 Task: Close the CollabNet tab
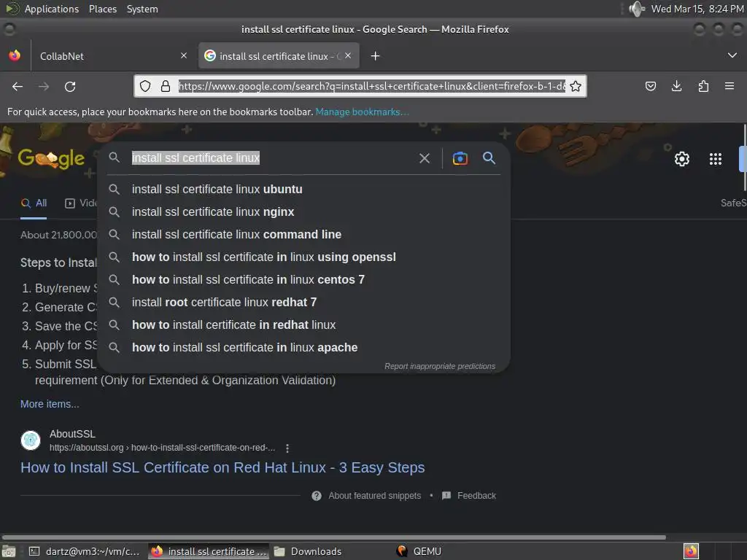(x=184, y=55)
